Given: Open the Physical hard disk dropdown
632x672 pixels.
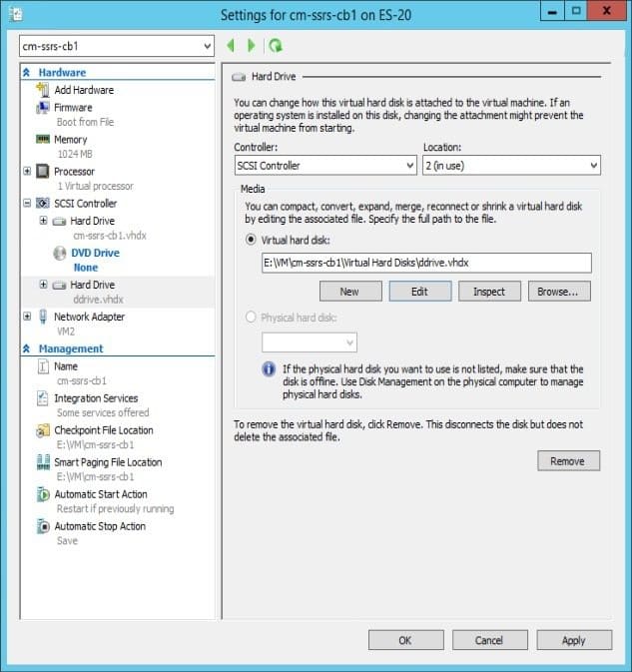Looking at the screenshot, I should tap(310, 342).
